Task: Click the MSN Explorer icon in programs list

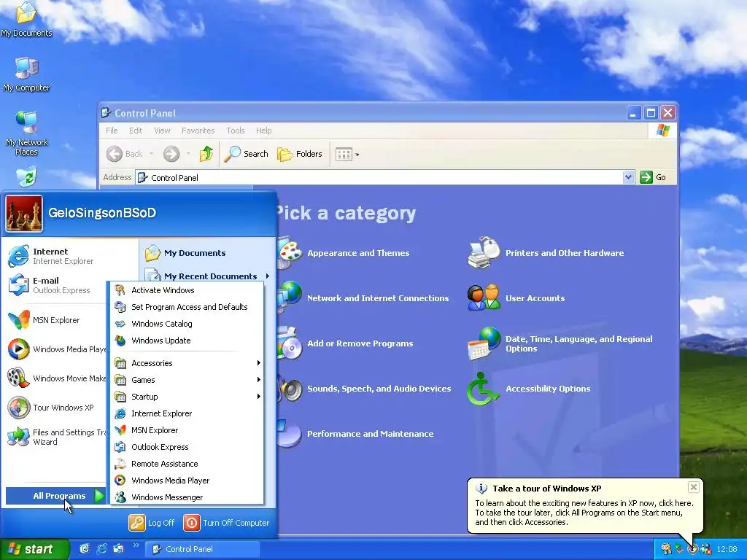Action: tap(120, 430)
